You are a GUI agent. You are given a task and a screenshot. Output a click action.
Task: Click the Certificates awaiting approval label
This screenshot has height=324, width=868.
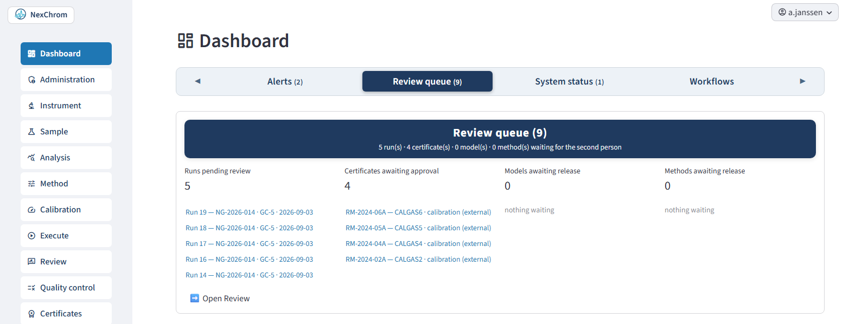(x=392, y=171)
